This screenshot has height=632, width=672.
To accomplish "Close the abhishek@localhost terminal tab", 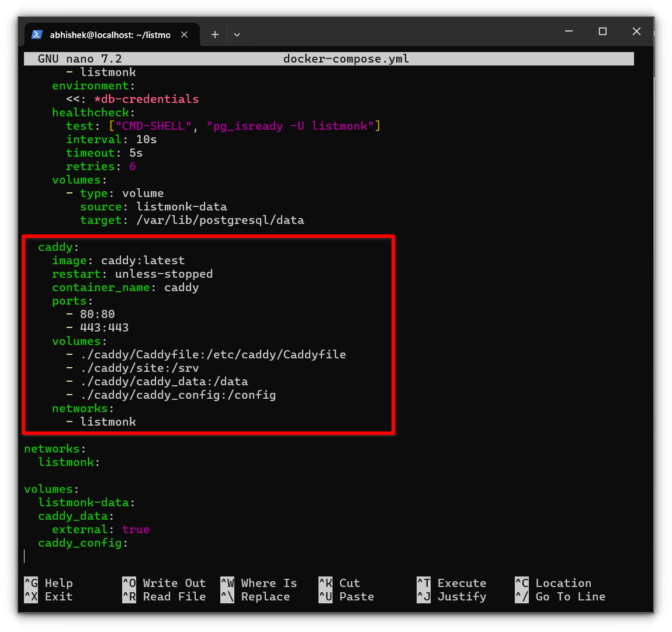I will [x=184, y=34].
